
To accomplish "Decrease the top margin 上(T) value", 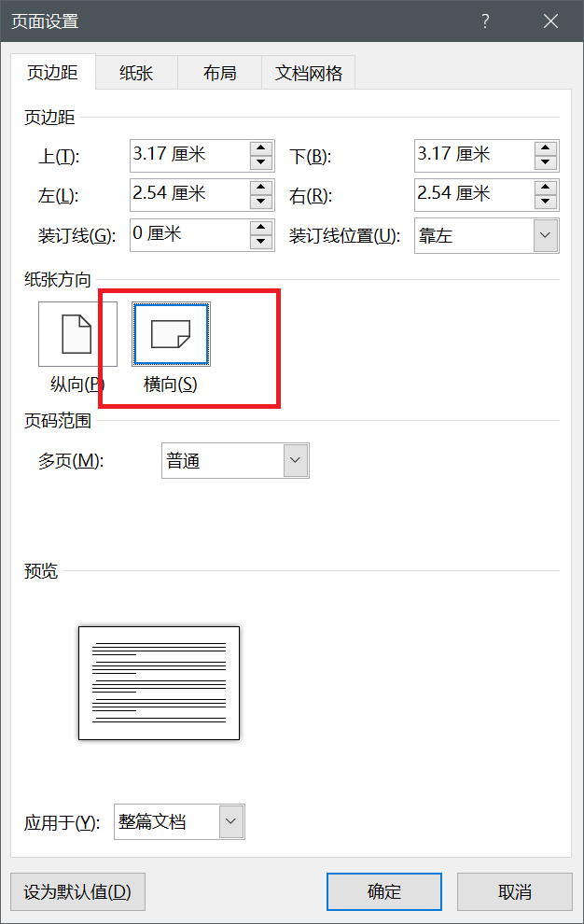I will pyautogui.click(x=261, y=162).
